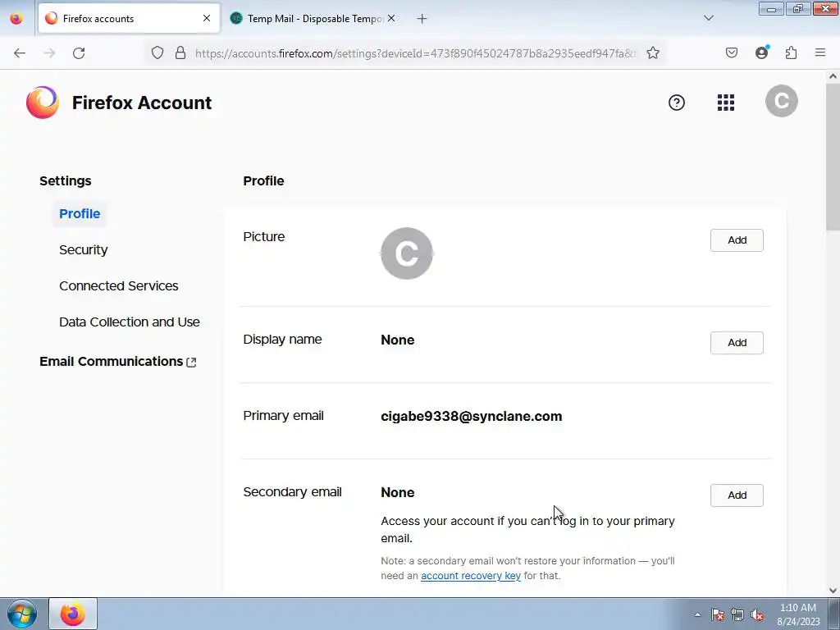
Task: Click the Settings heading in the sidebar
Action: [x=66, y=181]
